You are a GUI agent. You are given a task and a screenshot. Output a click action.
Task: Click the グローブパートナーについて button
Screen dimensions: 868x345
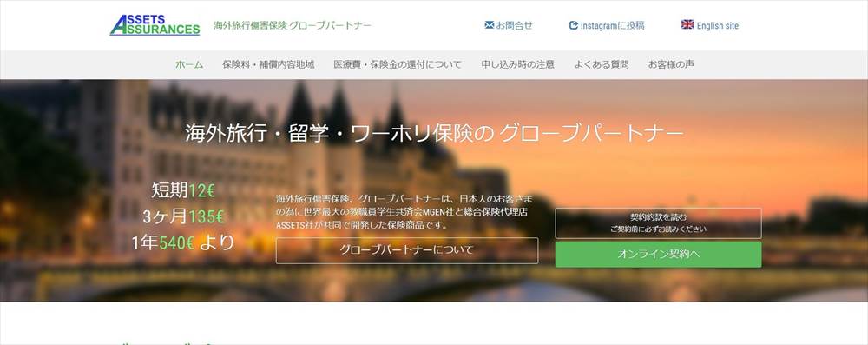coord(407,250)
